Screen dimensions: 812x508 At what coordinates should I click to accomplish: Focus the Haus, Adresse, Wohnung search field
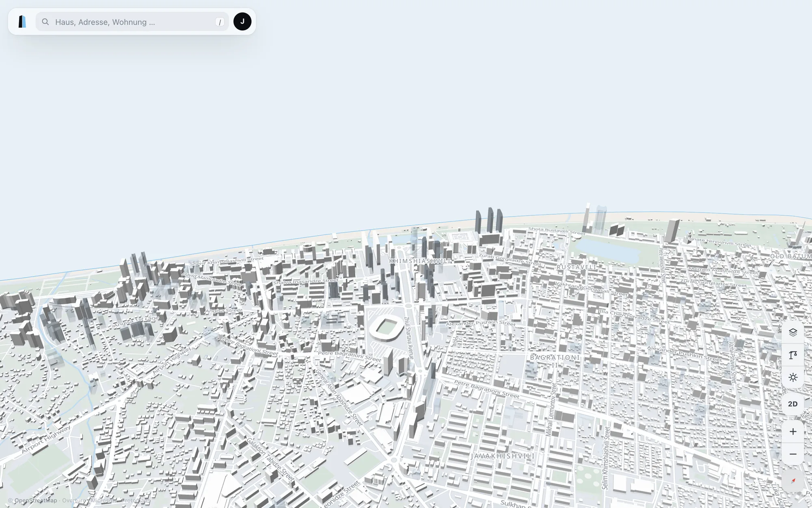(132, 22)
